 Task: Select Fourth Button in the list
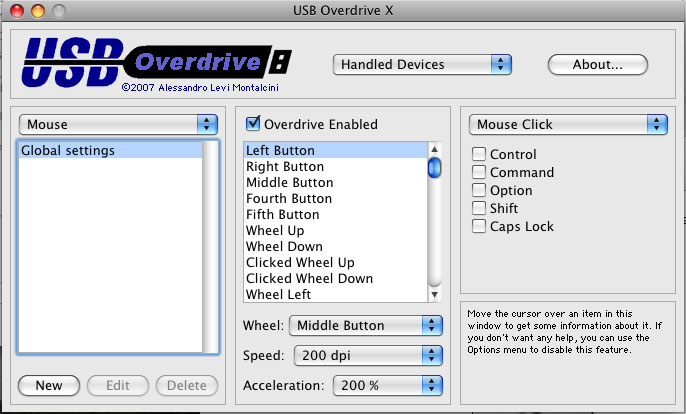[335, 198]
